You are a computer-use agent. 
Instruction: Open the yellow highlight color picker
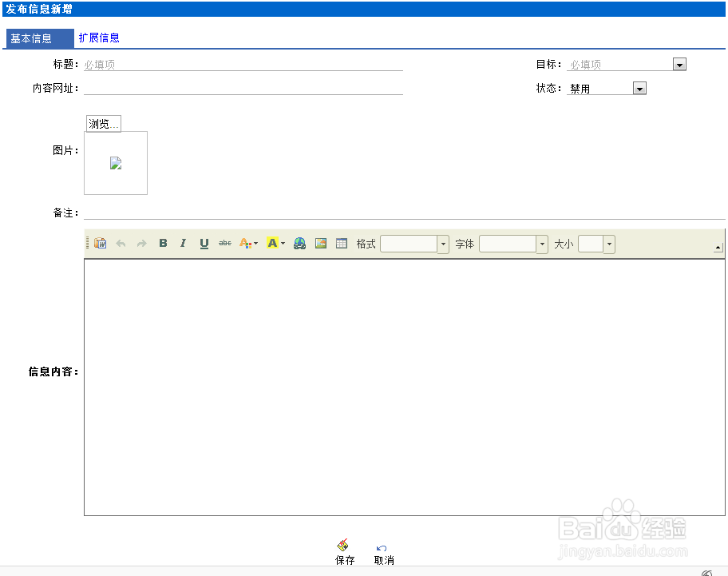tap(275, 243)
